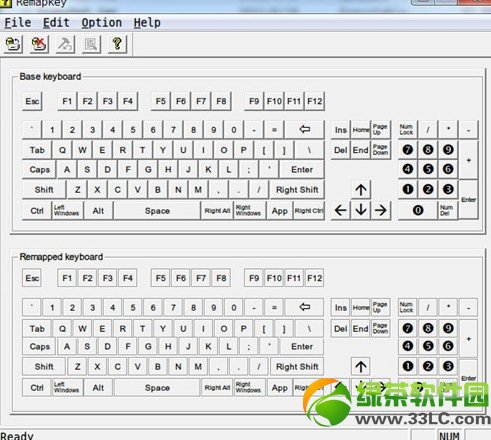The height and width of the screenshot is (440, 491).
Task: Click the exit without saving toolbar icon
Action: coord(39,44)
